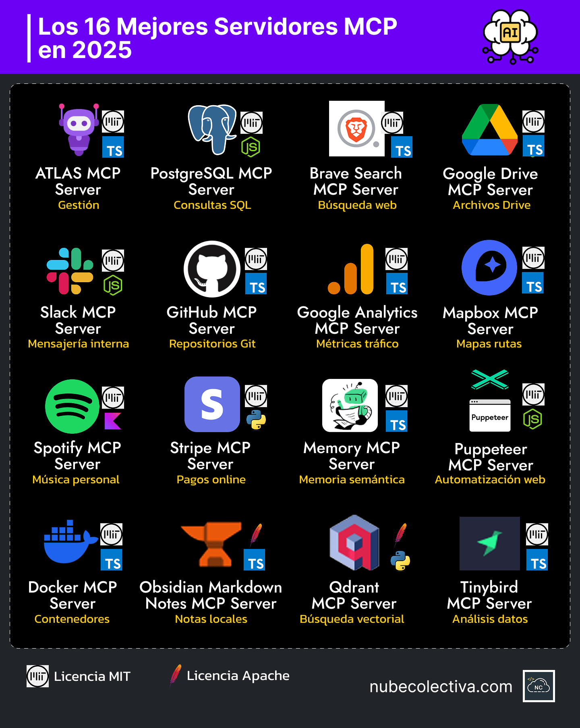Click the Mapbox blue circle logo
This screenshot has width=580, height=728.
489,268
